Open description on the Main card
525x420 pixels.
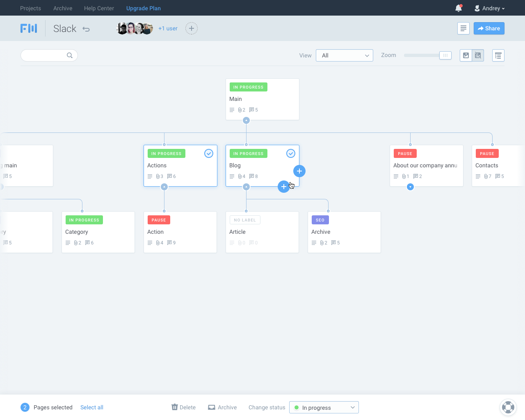pyautogui.click(x=232, y=110)
